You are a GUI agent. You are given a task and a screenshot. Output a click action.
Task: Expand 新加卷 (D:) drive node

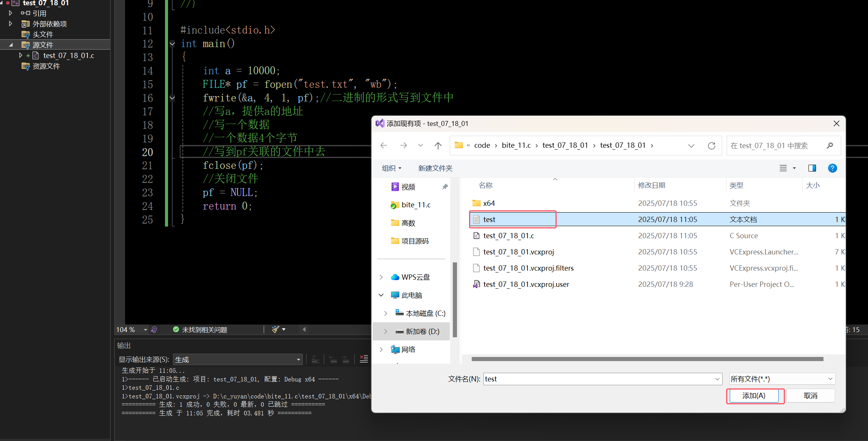click(x=385, y=331)
